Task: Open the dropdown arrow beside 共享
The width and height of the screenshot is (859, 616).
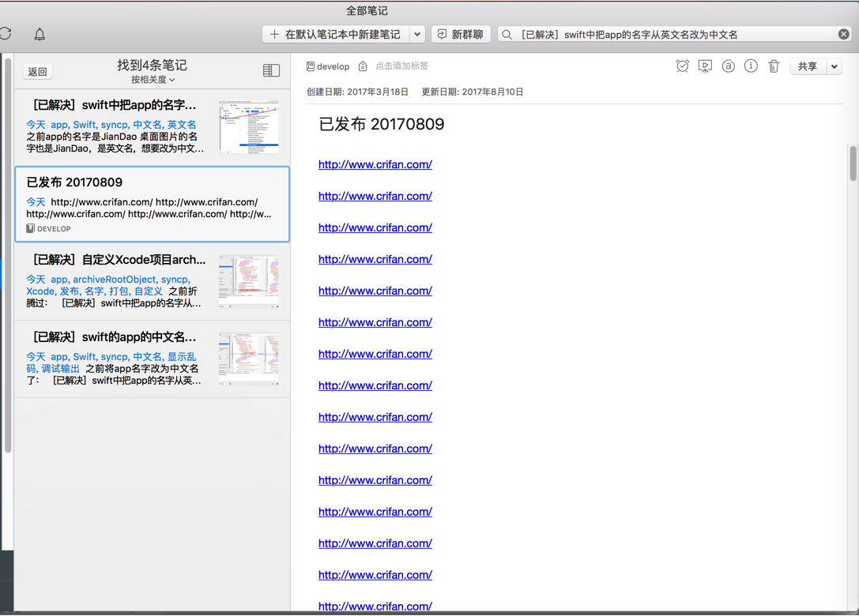Action: click(x=834, y=66)
